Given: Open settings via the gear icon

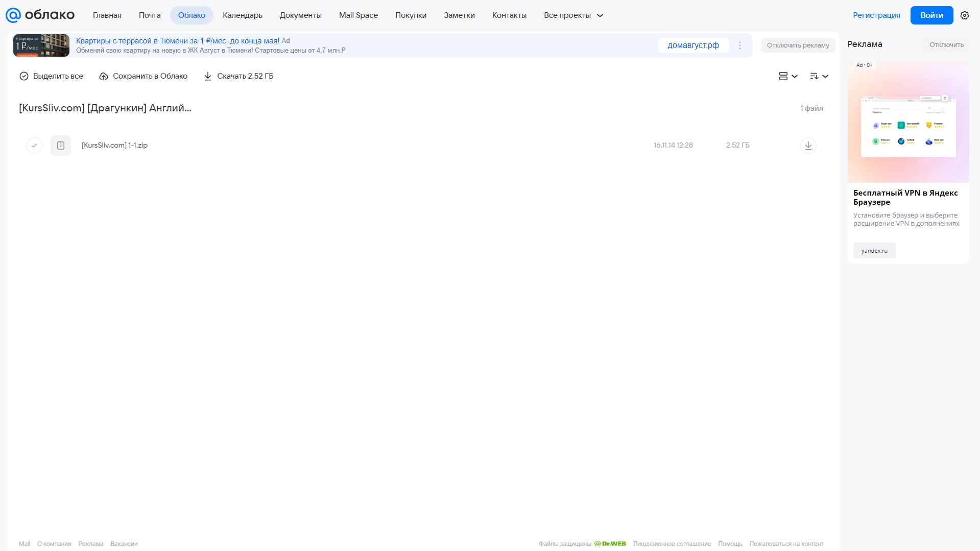Looking at the screenshot, I should (x=965, y=15).
